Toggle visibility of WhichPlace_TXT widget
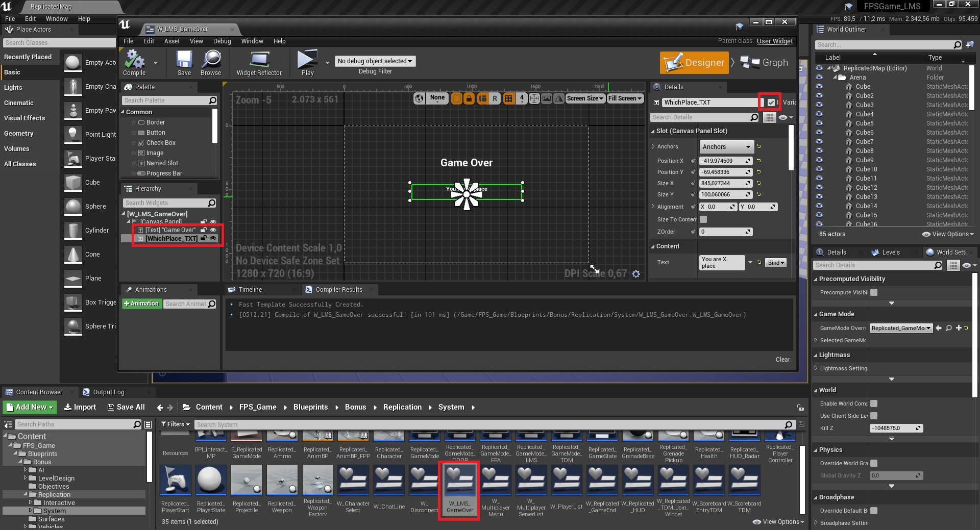Viewport: 980px width, 530px height. pos(213,238)
